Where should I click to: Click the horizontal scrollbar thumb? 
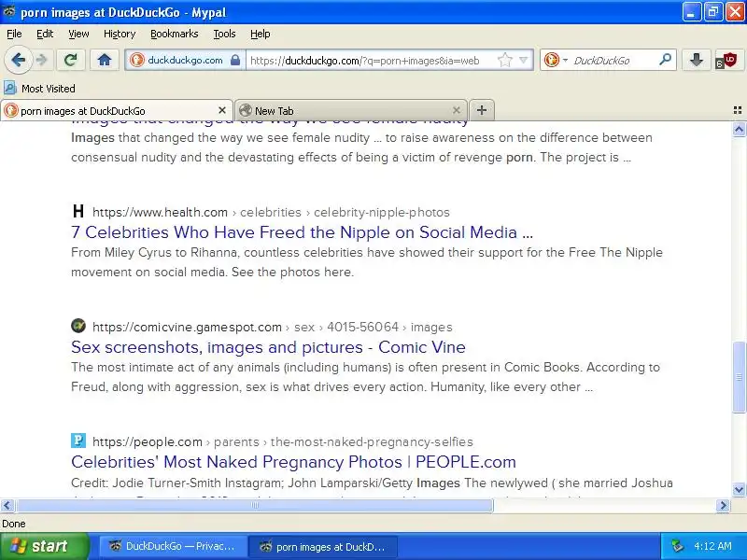coord(255,505)
